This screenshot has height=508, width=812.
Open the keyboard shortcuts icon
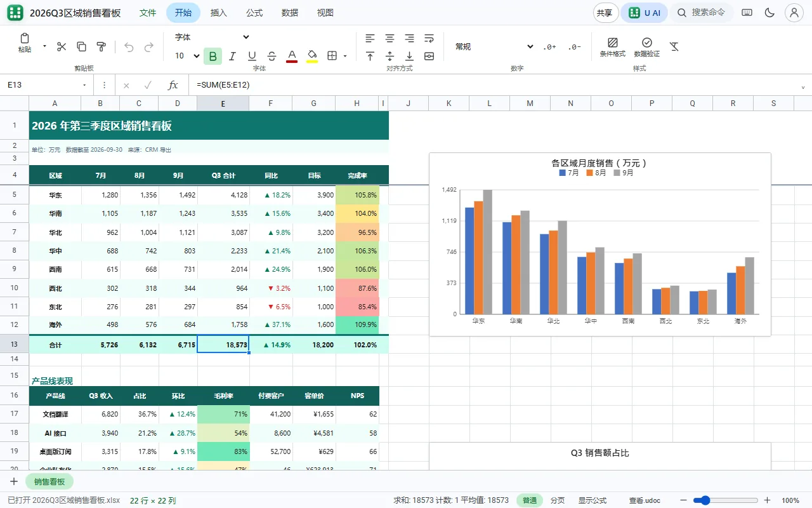tap(747, 13)
